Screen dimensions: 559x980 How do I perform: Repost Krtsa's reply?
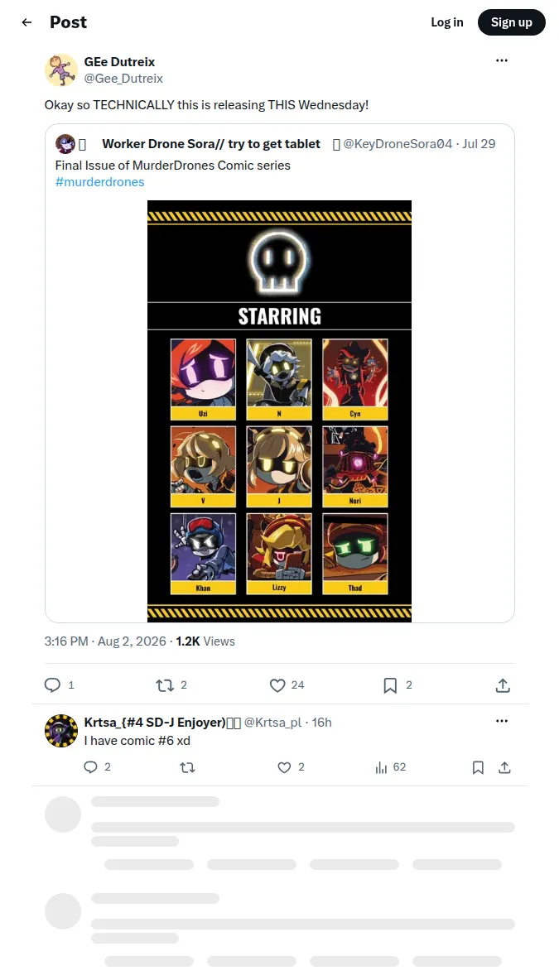188,767
